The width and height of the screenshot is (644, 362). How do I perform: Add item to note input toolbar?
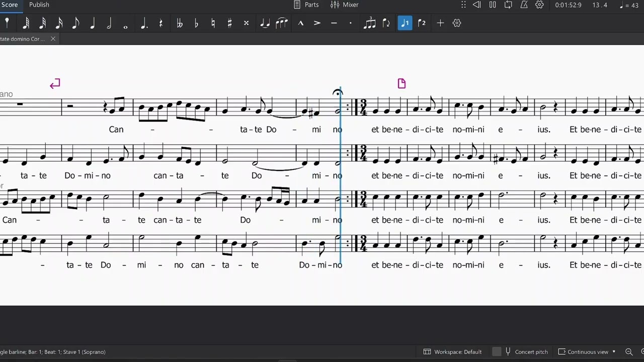(440, 23)
